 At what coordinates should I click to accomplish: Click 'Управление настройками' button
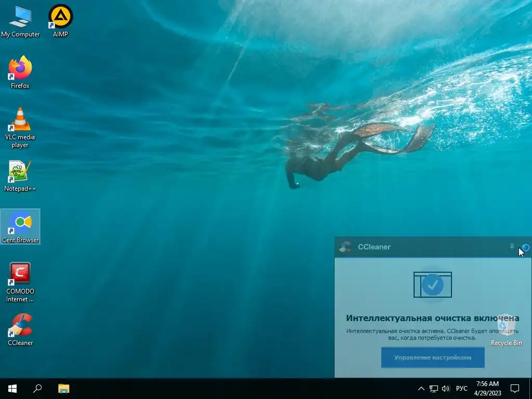tap(433, 357)
